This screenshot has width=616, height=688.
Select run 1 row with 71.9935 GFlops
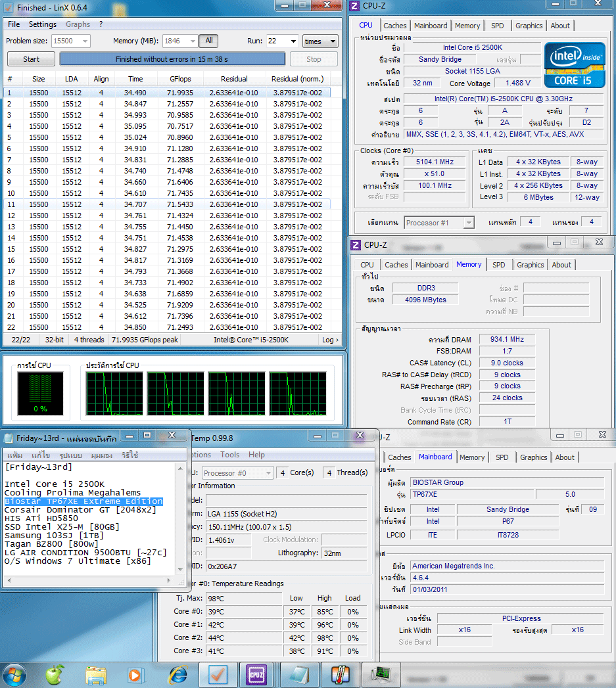click(x=167, y=93)
